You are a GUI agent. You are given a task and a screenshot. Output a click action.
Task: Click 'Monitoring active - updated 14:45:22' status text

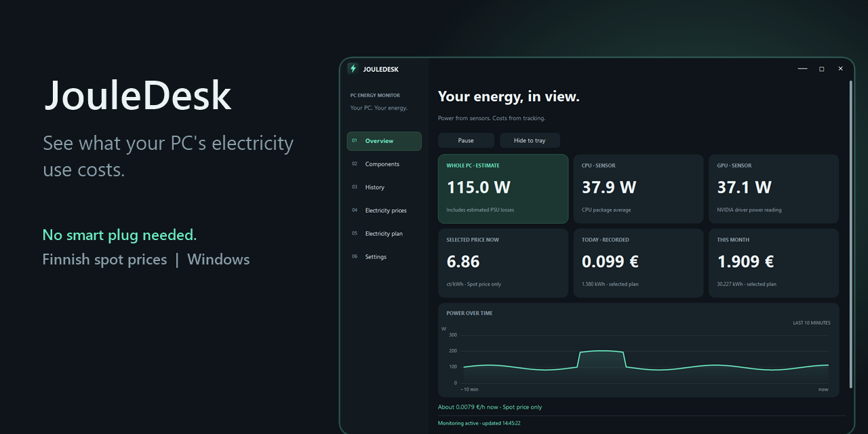tap(479, 423)
